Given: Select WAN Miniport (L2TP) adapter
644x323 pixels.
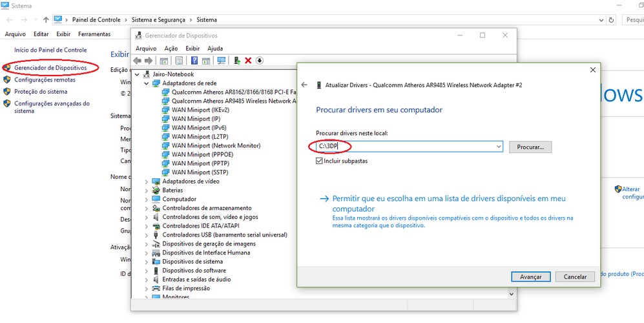Looking at the screenshot, I should (x=200, y=137).
